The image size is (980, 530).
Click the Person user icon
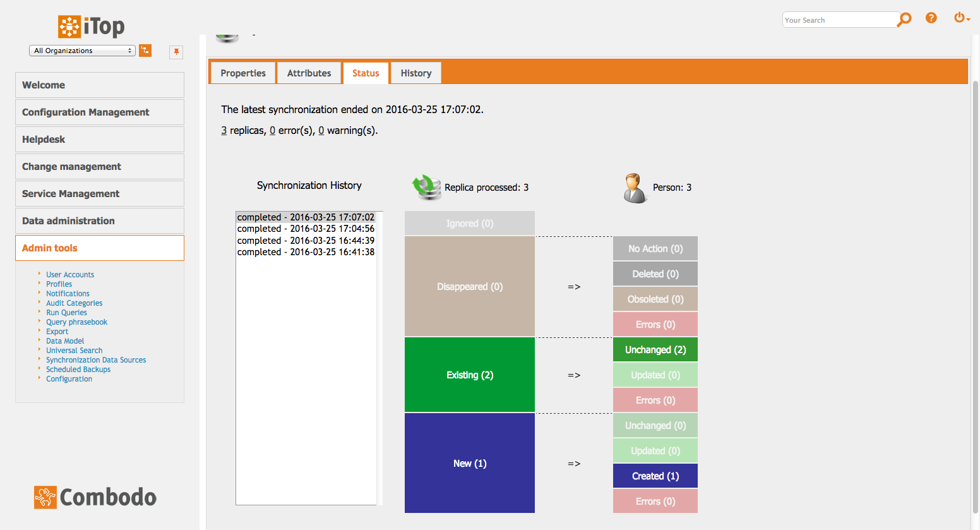point(635,188)
